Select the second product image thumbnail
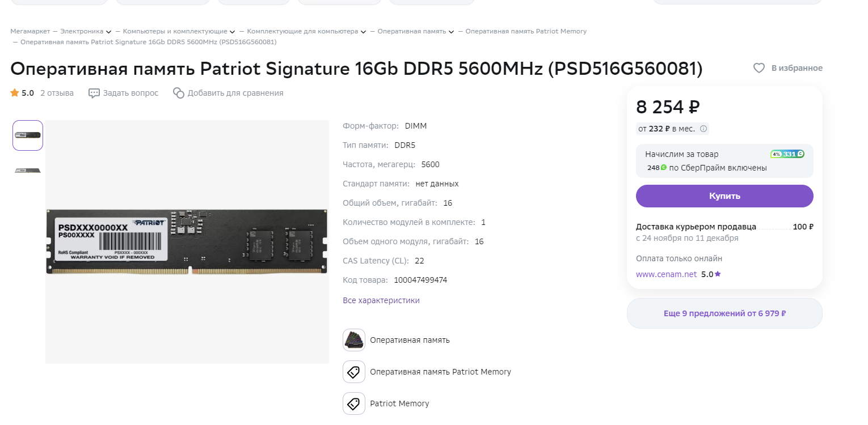The image size is (868, 425). [28, 171]
